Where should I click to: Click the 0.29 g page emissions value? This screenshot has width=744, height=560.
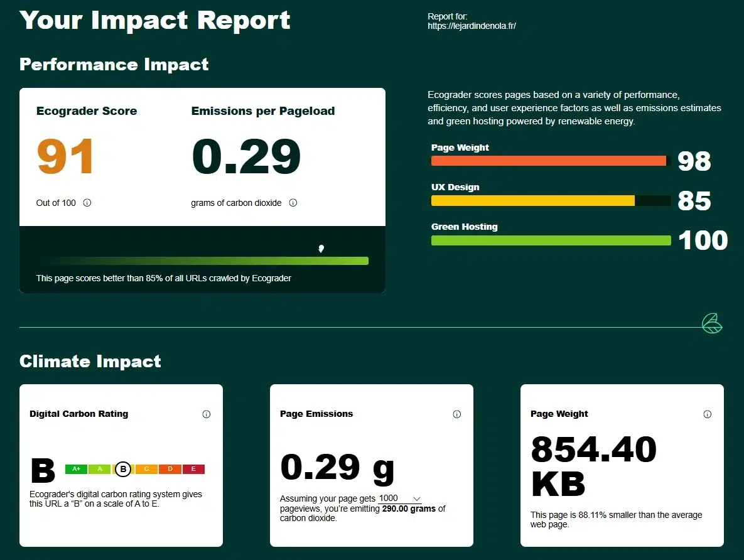click(337, 468)
